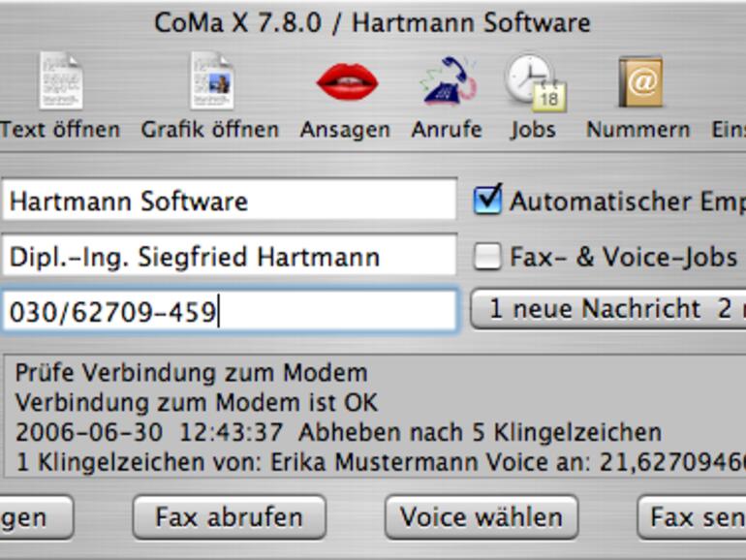The width and height of the screenshot is (746, 560).
Task: Click log line Klingelzeichen von Erika Mustermann
Action: 381,462
